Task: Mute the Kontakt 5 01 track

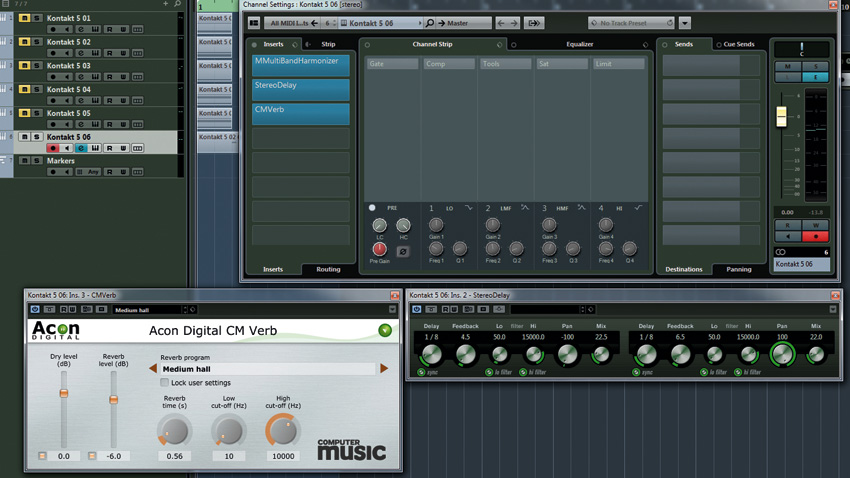Action: tap(24, 18)
